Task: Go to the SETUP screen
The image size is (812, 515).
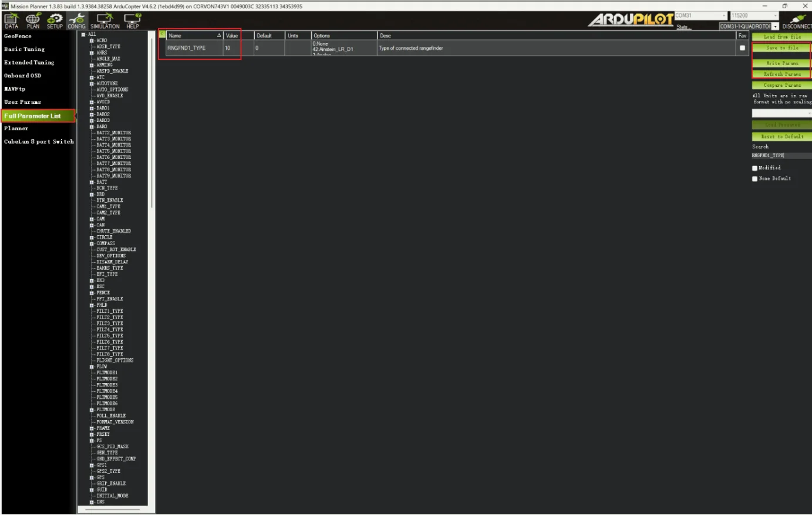Action: [55, 21]
